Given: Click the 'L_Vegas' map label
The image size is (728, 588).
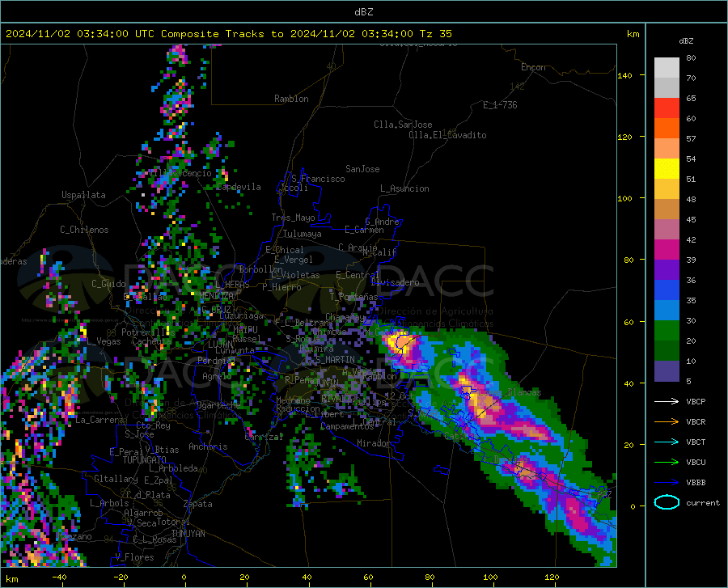Looking at the screenshot, I should tap(104, 341).
